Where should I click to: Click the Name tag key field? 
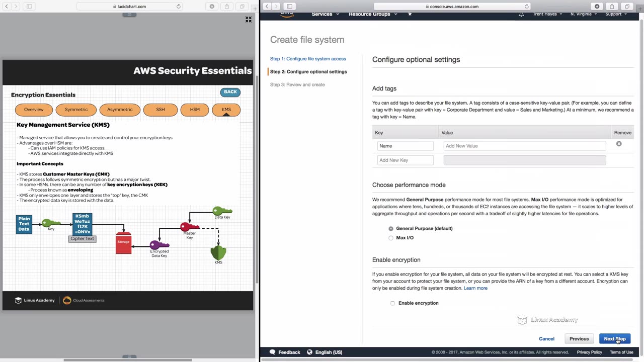(406, 146)
